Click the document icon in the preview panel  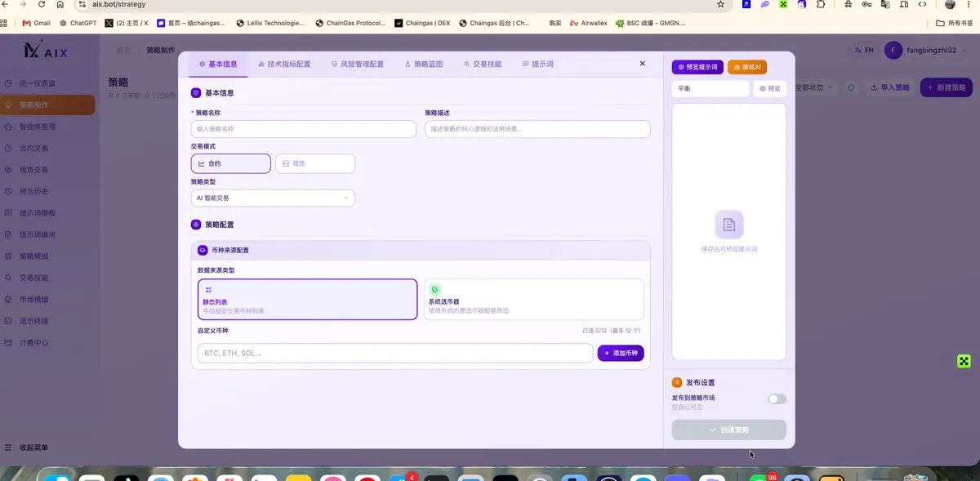click(x=728, y=225)
